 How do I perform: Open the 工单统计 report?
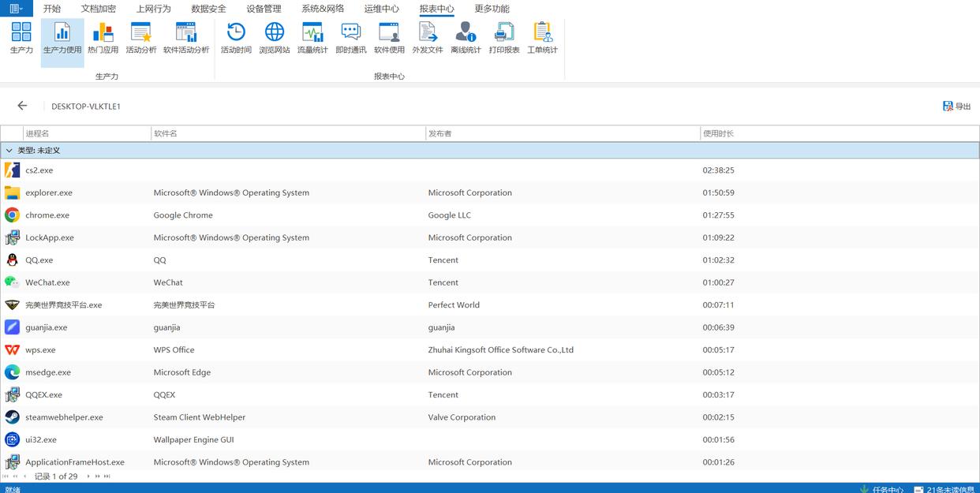(x=542, y=38)
